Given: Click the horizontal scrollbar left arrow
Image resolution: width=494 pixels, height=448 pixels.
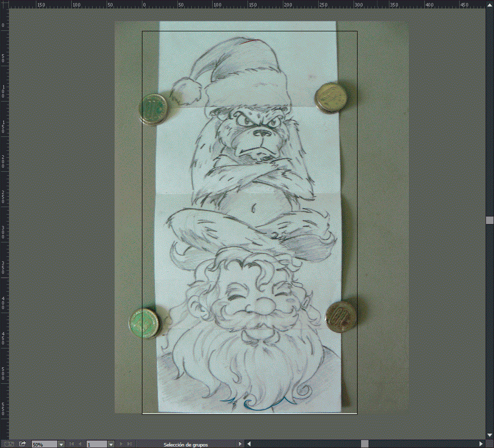Looking at the screenshot, I should tap(248, 444).
